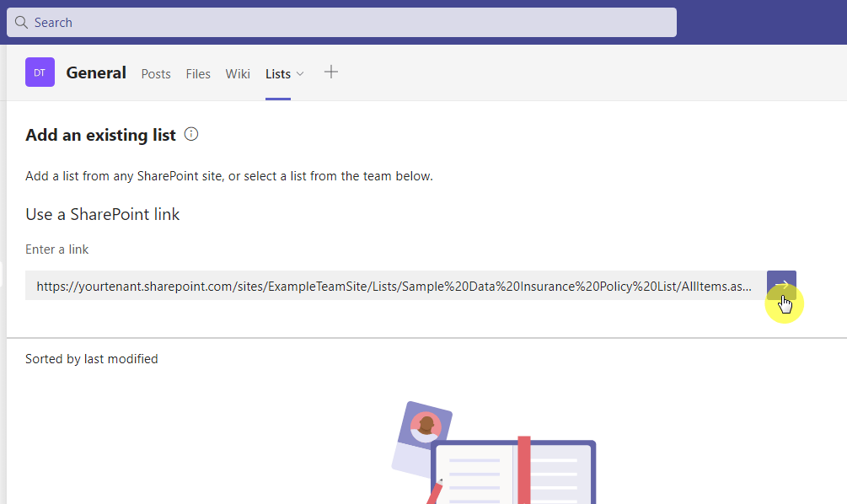The width and height of the screenshot is (847, 504).
Task: Click the 'Use a SharePoint link' heading
Action: (x=103, y=214)
